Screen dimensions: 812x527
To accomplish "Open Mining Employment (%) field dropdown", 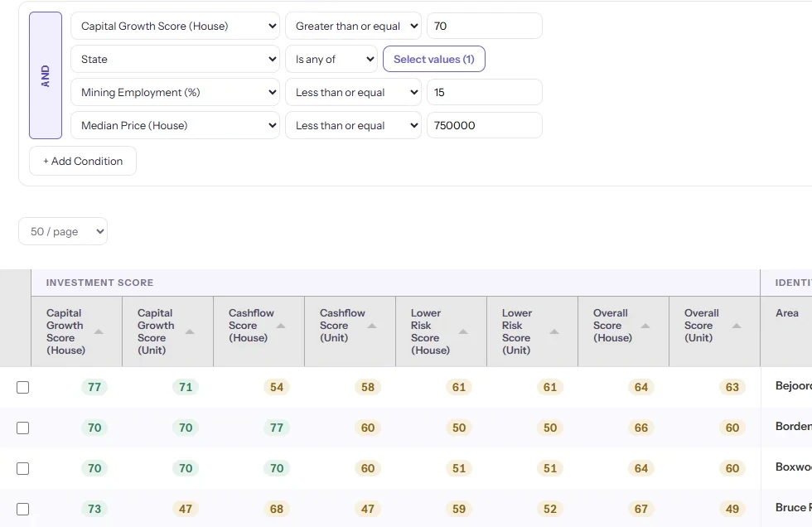I will [x=175, y=92].
